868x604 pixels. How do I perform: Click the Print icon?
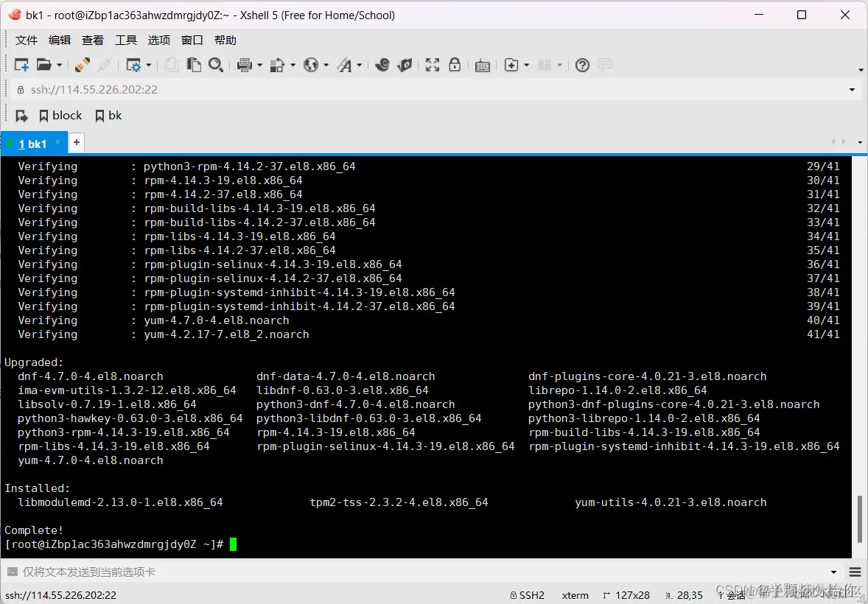pyautogui.click(x=245, y=66)
